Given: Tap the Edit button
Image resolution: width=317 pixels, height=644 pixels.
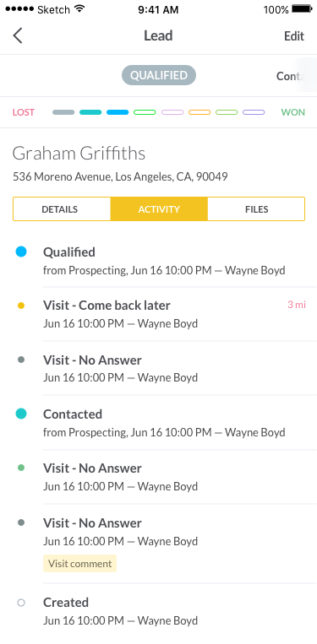Looking at the screenshot, I should tap(294, 36).
